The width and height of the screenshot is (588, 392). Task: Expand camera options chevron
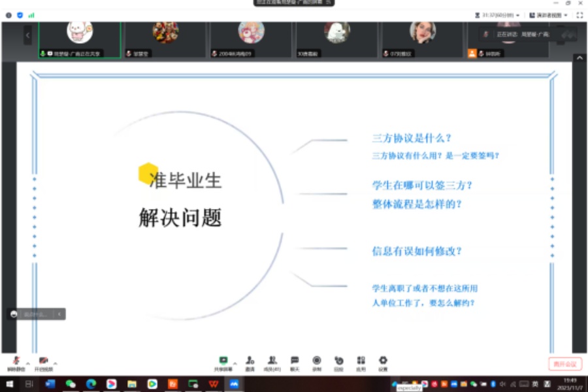56,363
